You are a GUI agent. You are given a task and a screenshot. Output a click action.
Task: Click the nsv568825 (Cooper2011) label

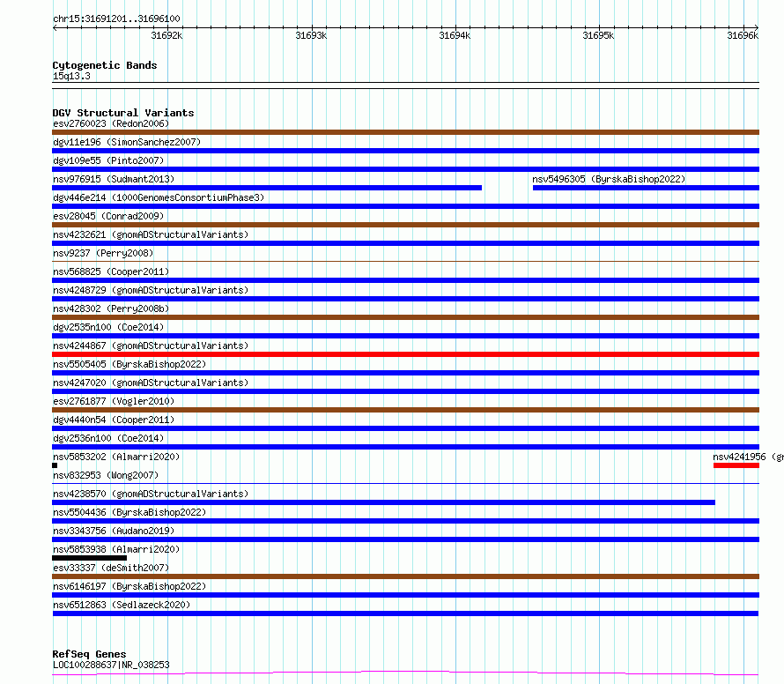tap(111, 271)
